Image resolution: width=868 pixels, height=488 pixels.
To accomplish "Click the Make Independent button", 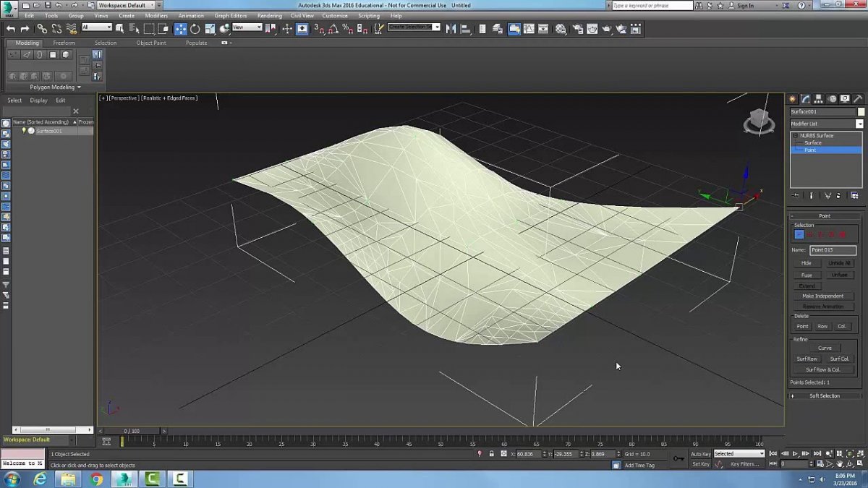I will tap(822, 296).
